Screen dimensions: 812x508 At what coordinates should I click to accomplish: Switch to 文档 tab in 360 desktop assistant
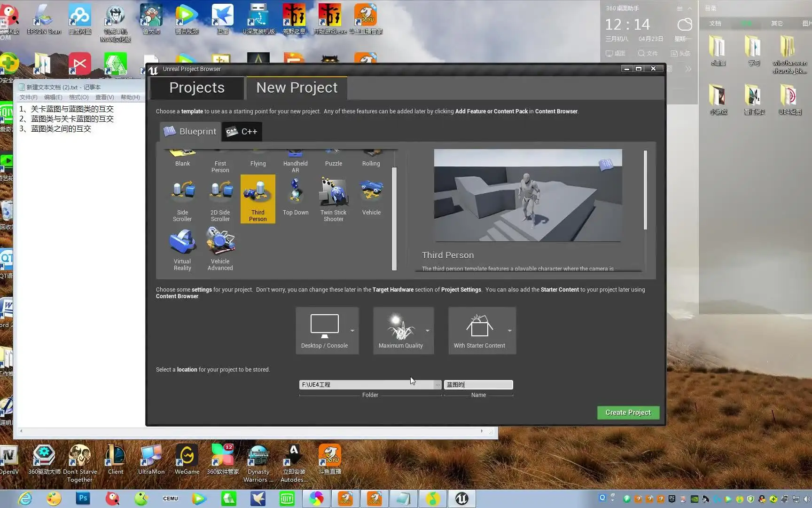[715, 23]
